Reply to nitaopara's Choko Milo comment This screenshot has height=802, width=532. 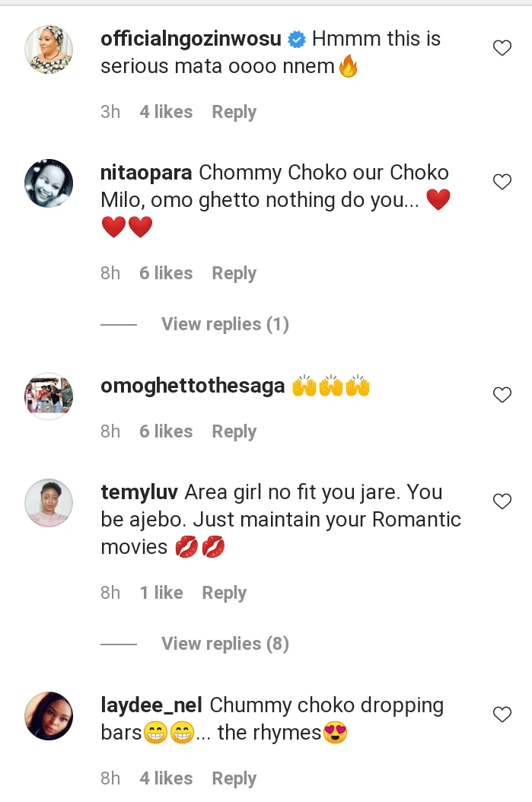(234, 273)
